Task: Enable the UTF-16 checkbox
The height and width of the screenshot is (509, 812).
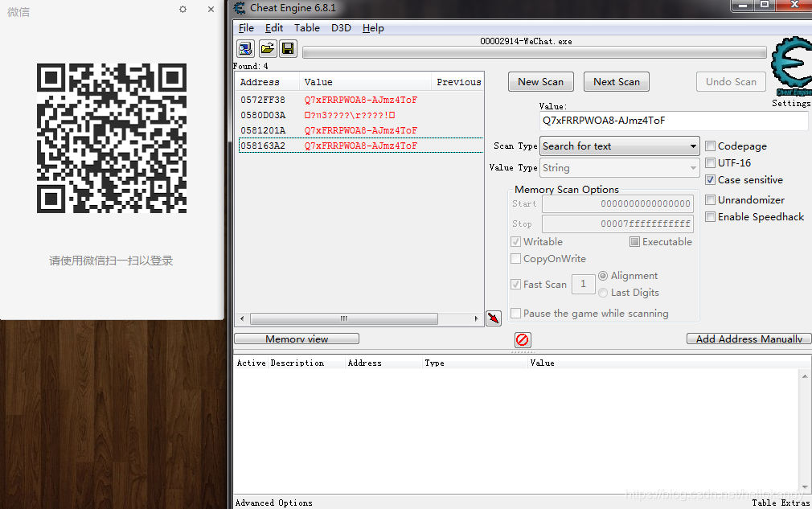Action: [711, 163]
